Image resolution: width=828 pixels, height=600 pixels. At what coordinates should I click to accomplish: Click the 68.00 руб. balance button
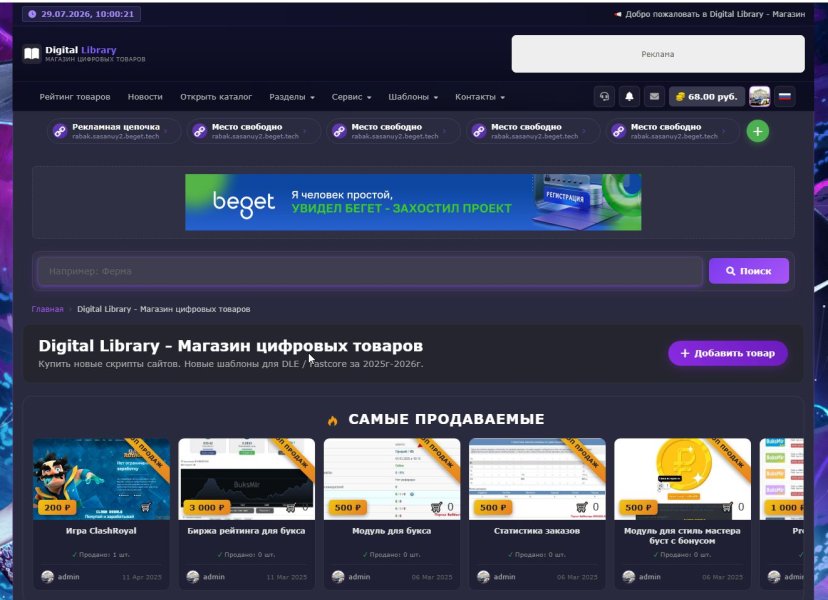tap(707, 97)
